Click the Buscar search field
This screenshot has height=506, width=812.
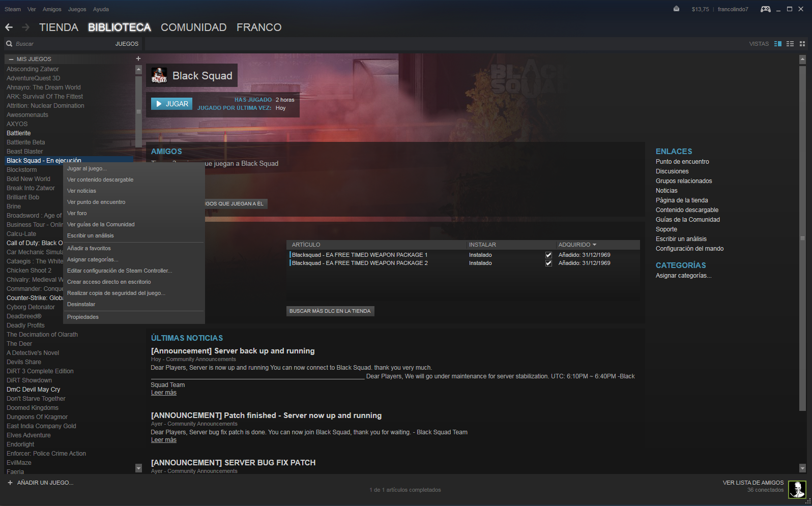tap(61, 44)
